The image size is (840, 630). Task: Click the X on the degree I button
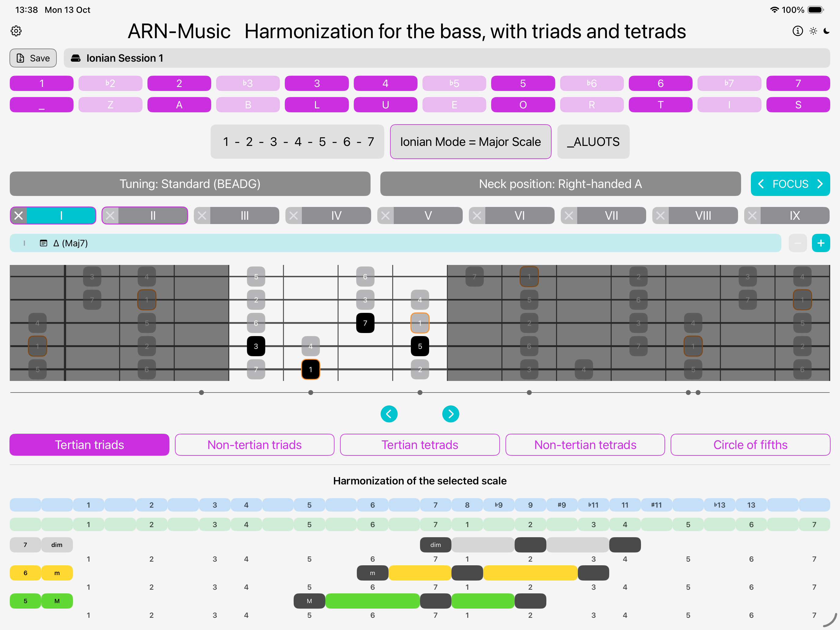pos(19,216)
